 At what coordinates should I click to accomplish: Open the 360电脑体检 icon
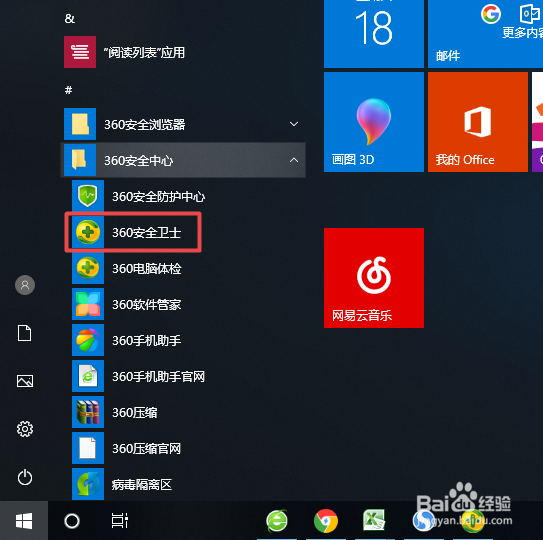pyautogui.click(x=88, y=268)
